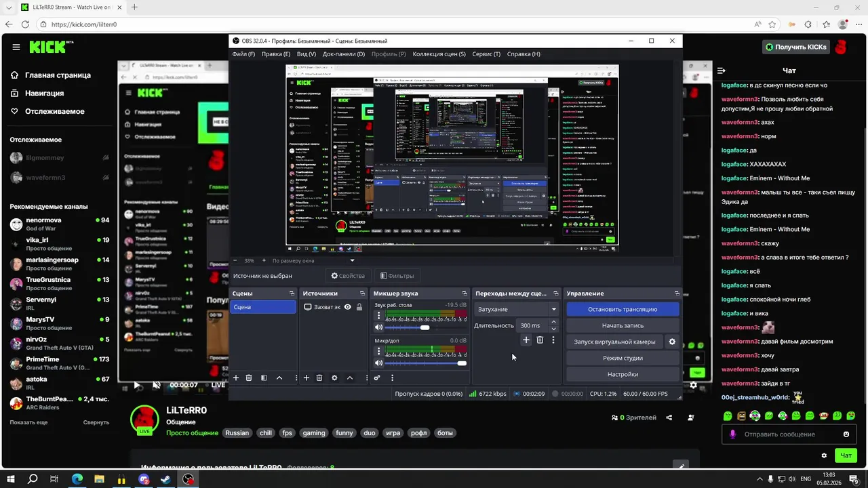This screenshot has width=868, height=488.
Task: Click Остановить трансляцию button
Action: tap(623, 309)
